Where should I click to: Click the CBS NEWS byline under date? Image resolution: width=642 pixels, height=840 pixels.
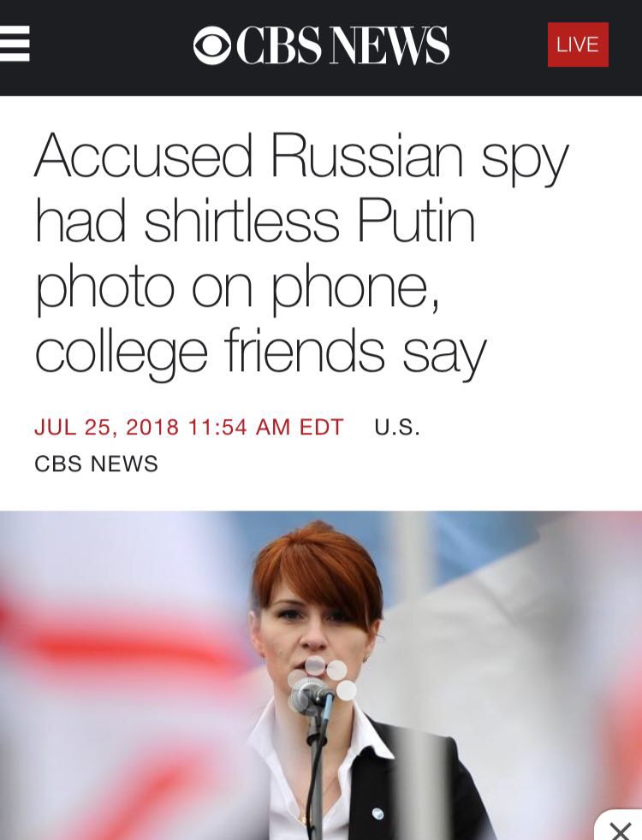click(x=97, y=464)
